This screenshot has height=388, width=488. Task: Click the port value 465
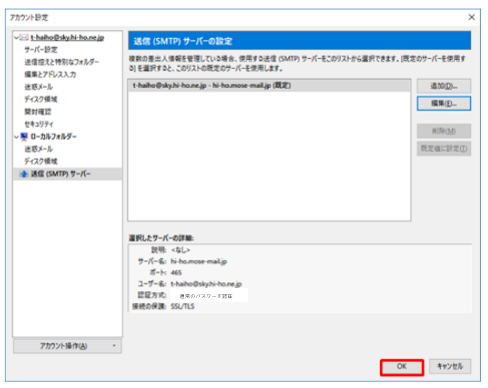tap(176, 273)
